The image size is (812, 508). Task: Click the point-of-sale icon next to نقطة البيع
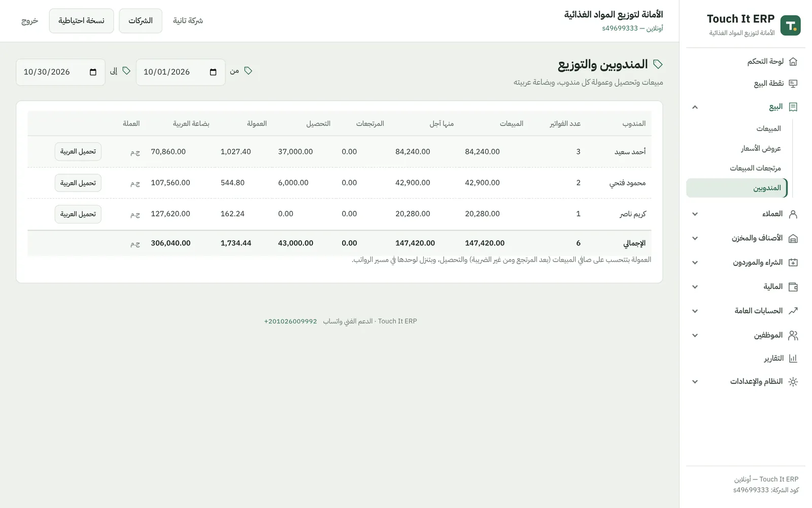793,83
